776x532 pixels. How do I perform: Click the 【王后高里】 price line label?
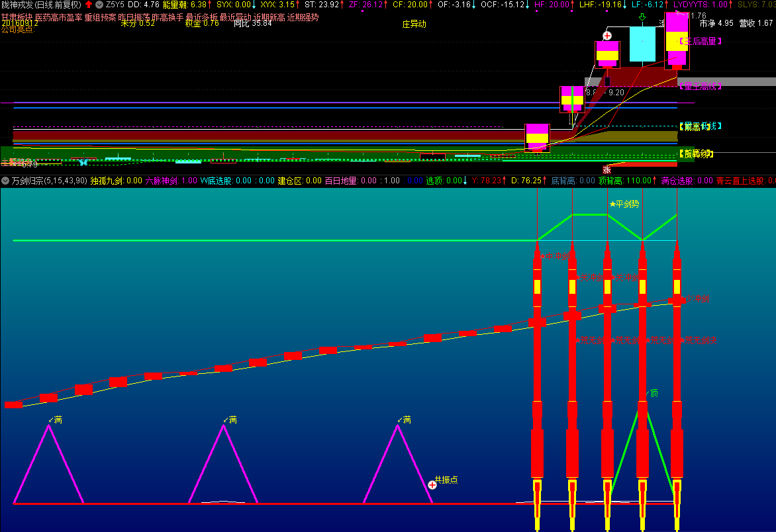[699, 42]
